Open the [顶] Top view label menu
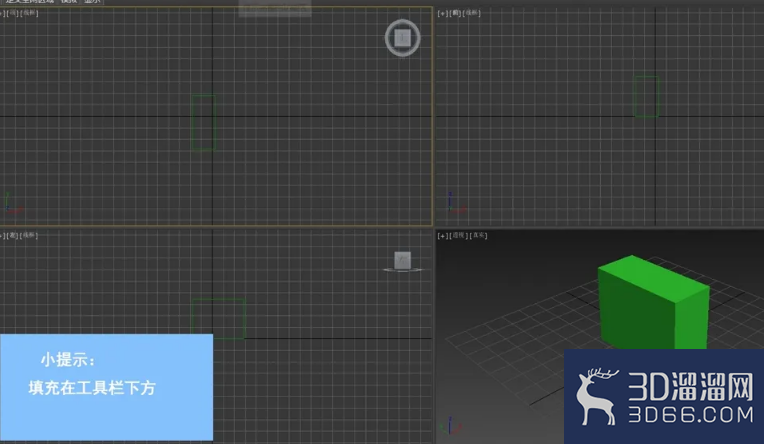The width and height of the screenshot is (764, 444). [x=14, y=13]
